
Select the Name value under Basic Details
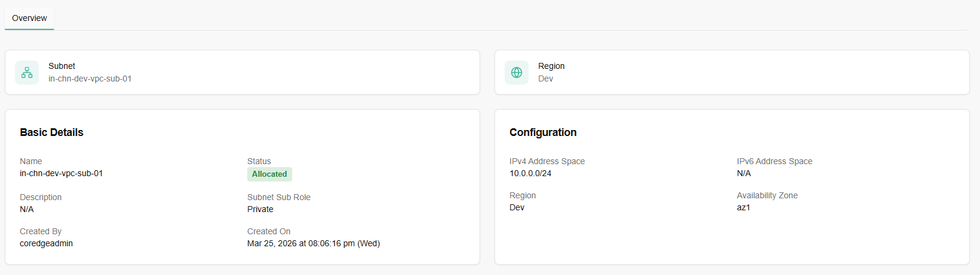point(61,173)
